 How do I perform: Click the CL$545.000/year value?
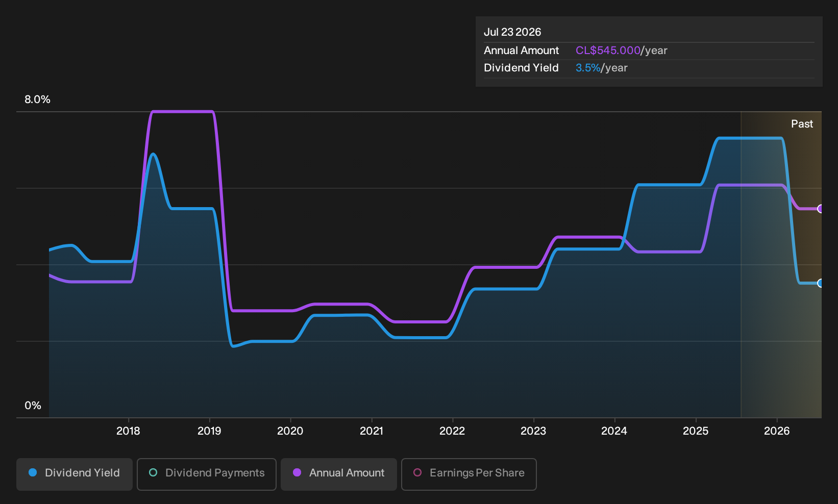[x=621, y=51]
